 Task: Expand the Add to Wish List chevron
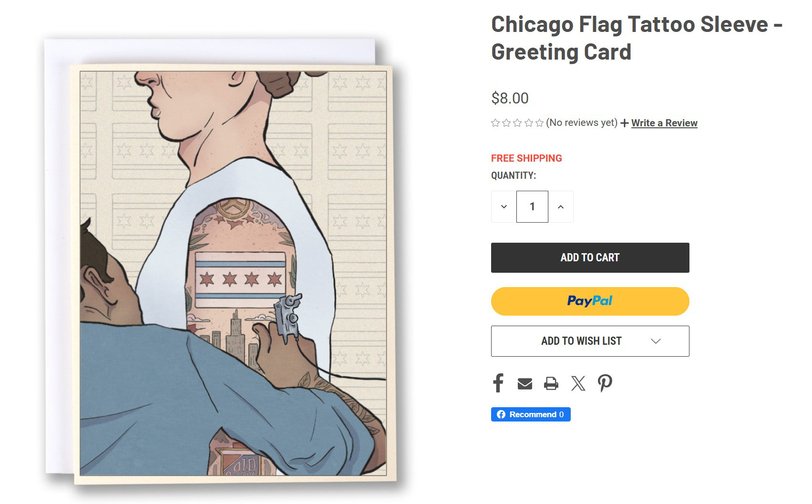tap(656, 341)
